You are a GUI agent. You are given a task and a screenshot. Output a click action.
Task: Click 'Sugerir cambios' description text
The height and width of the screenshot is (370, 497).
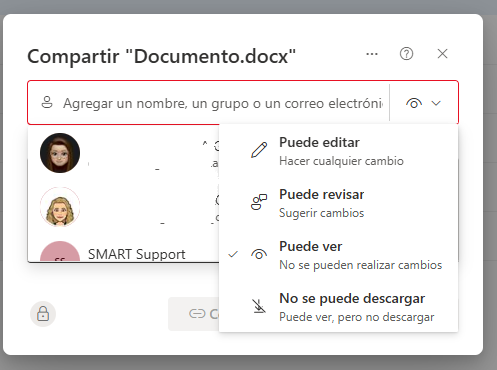[x=321, y=213]
